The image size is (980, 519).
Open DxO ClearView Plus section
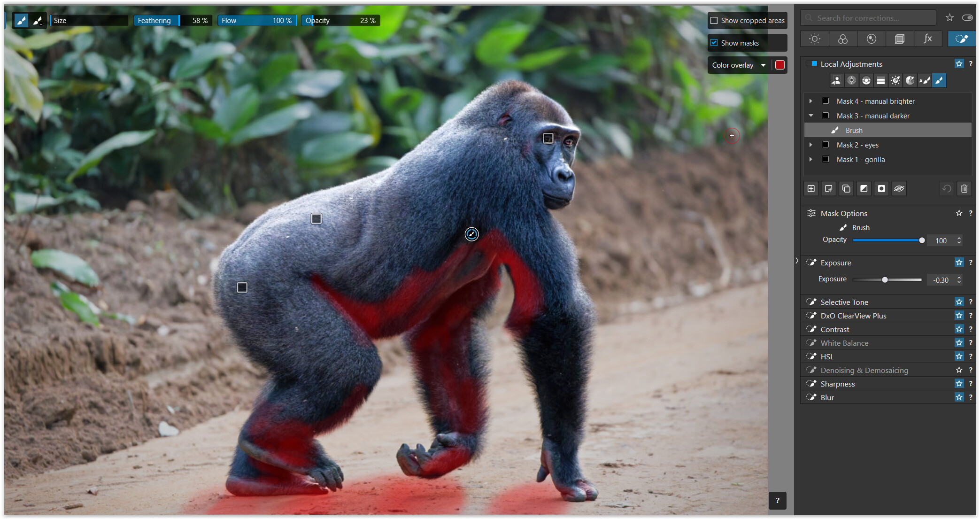pos(853,316)
